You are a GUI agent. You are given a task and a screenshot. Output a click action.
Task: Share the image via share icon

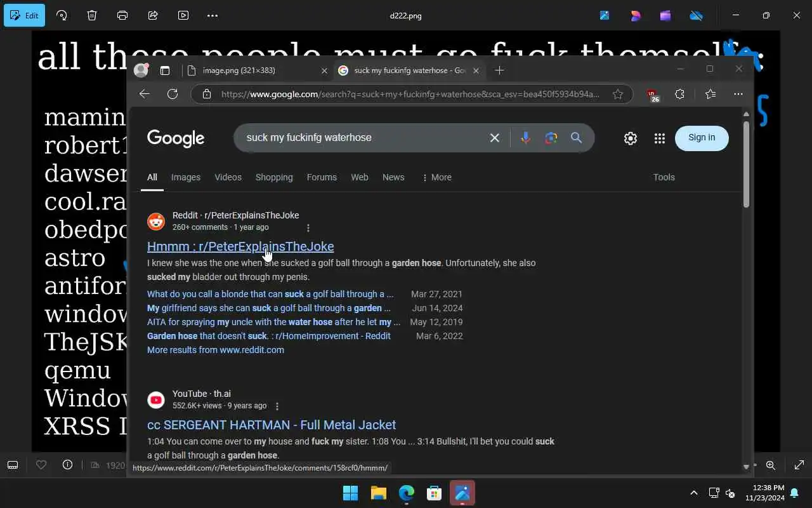153,15
